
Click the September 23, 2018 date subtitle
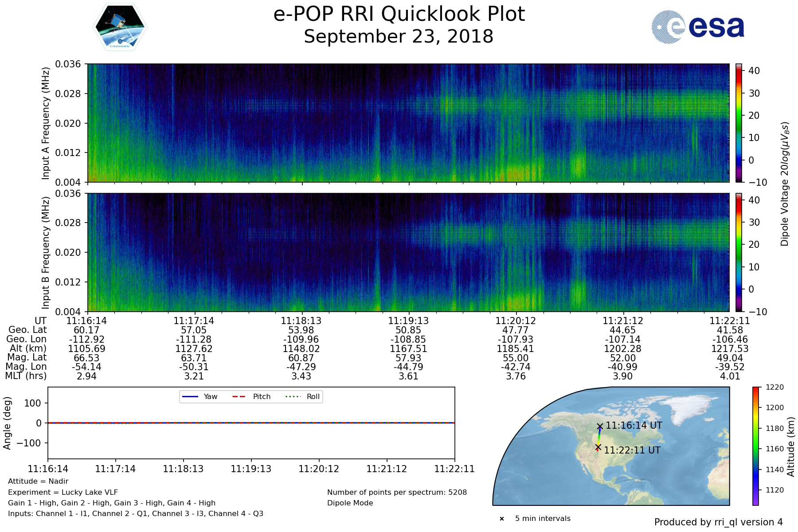[399, 37]
